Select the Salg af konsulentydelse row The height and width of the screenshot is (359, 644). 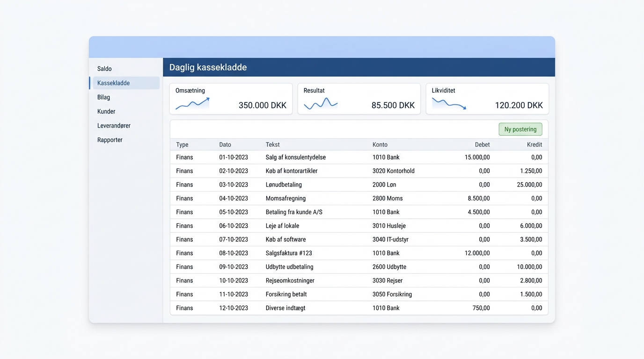click(x=359, y=158)
